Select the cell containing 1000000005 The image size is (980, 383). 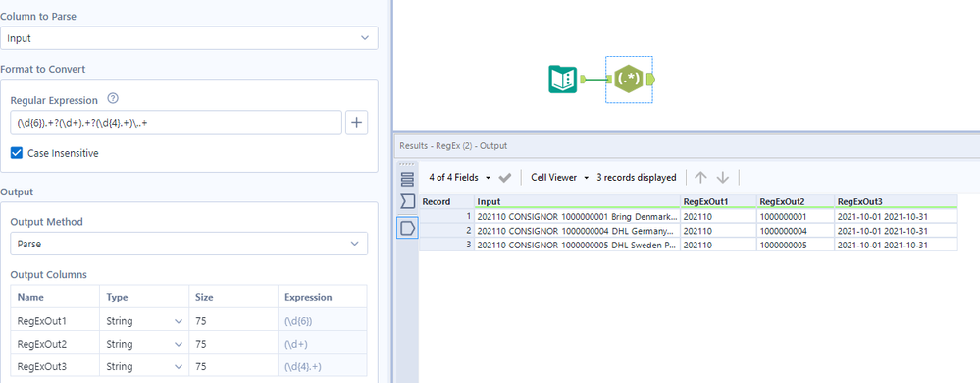click(x=796, y=245)
